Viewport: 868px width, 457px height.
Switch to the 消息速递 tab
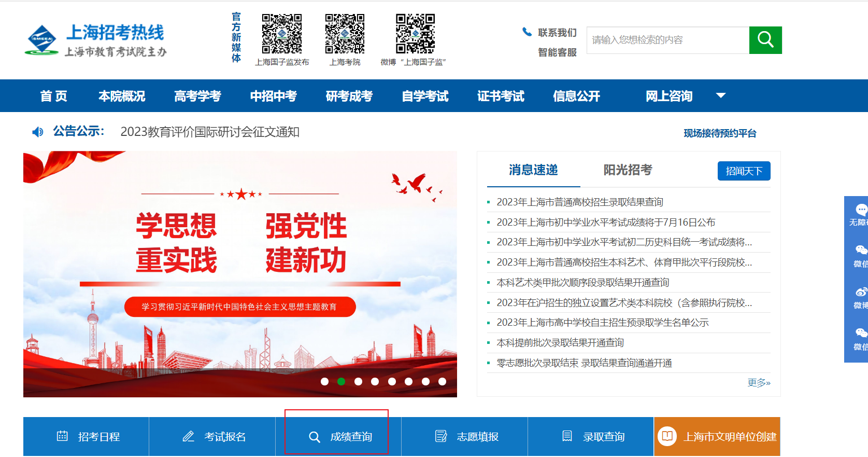(533, 170)
